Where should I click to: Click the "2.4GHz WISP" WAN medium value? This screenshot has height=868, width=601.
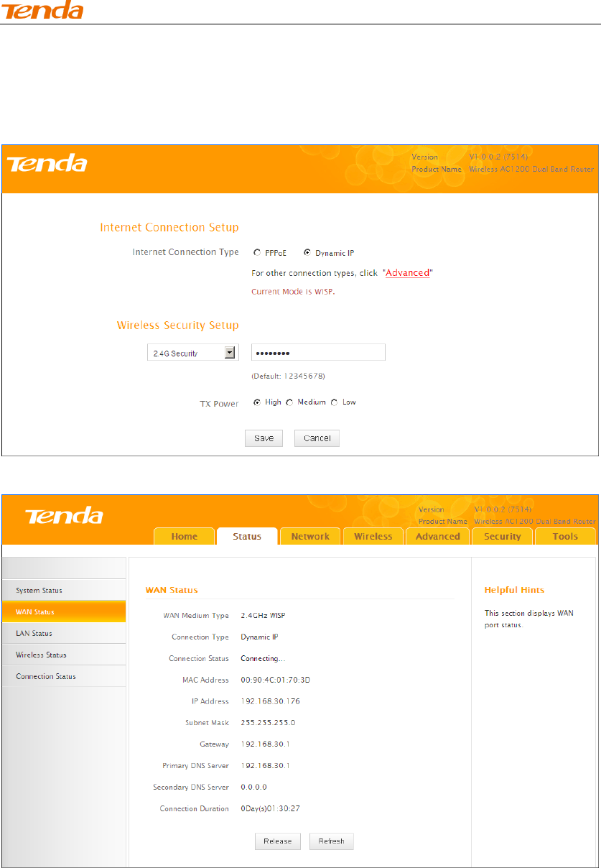264,616
